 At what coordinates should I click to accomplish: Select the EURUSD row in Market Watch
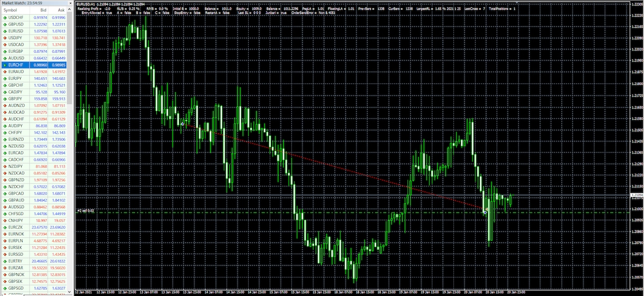pos(34,31)
